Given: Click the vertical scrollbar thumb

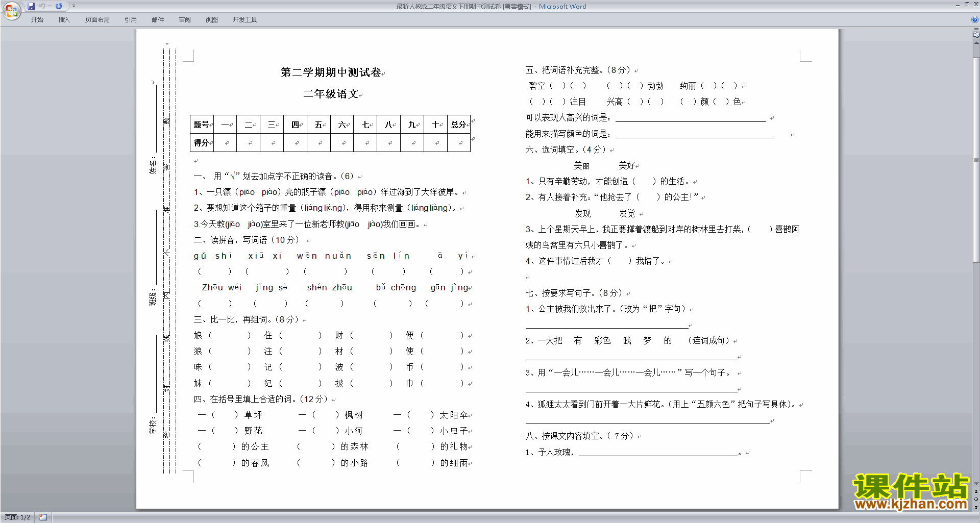Looking at the screenshot, I should 976,160.
